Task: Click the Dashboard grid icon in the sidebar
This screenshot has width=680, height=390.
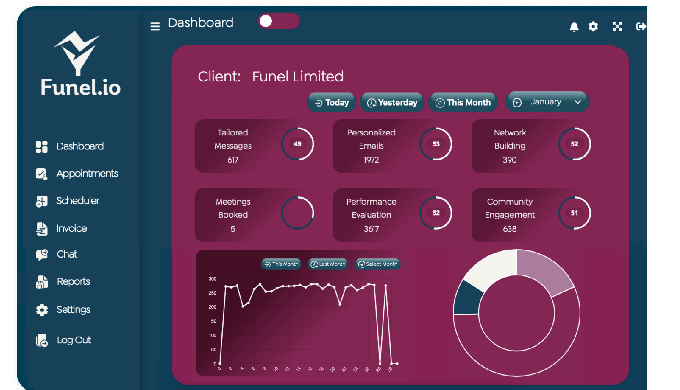Action: click(x=42, y=147)
